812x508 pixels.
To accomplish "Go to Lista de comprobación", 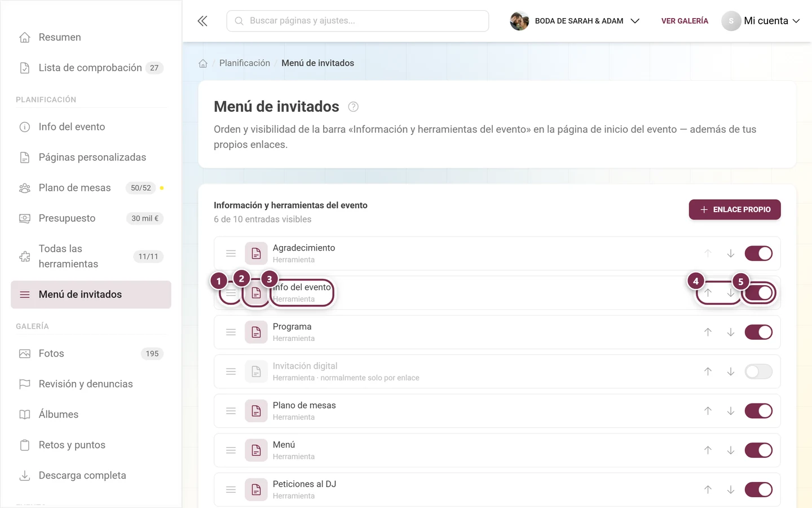I will [x=91, y=68].
